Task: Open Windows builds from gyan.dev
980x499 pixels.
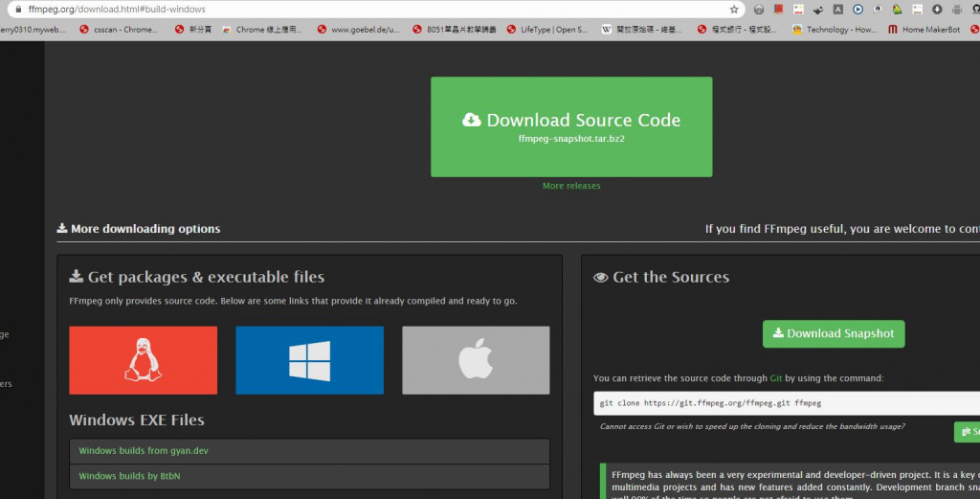Action: click(x=144, y=451)
